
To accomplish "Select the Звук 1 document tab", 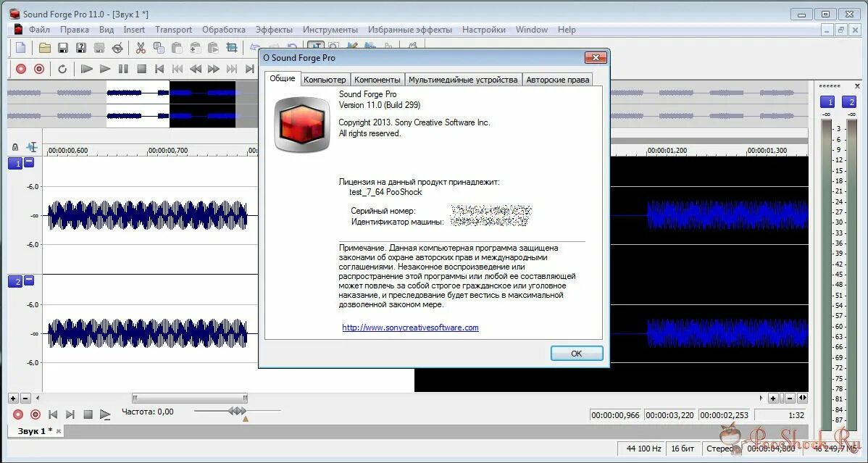I will click(x=36, y=431).
